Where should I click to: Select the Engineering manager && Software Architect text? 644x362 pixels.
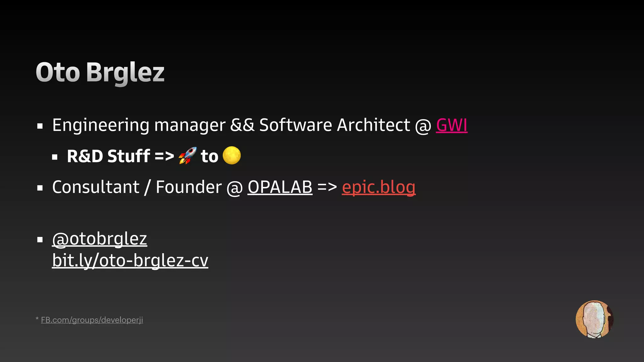point(231,125)
